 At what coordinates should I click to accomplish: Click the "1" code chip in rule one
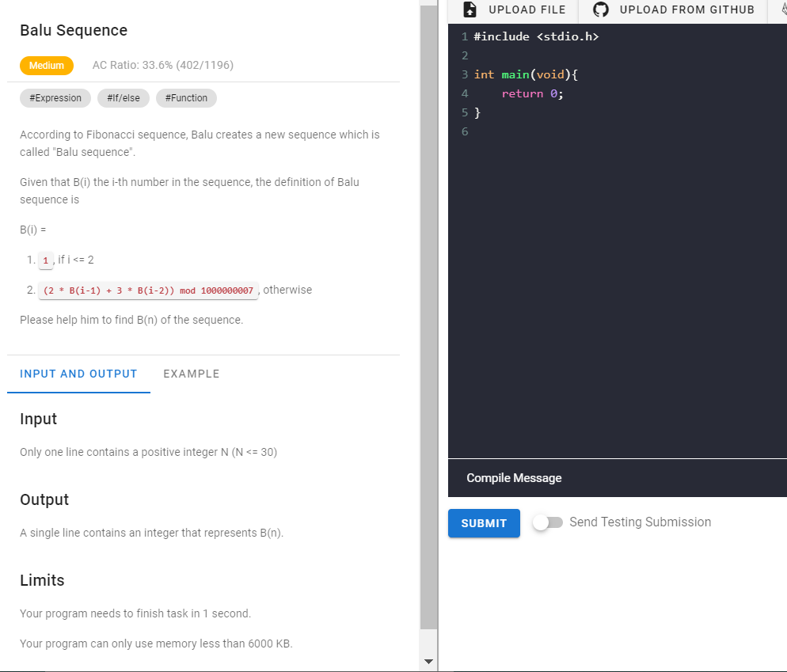(x=45, y=260)
